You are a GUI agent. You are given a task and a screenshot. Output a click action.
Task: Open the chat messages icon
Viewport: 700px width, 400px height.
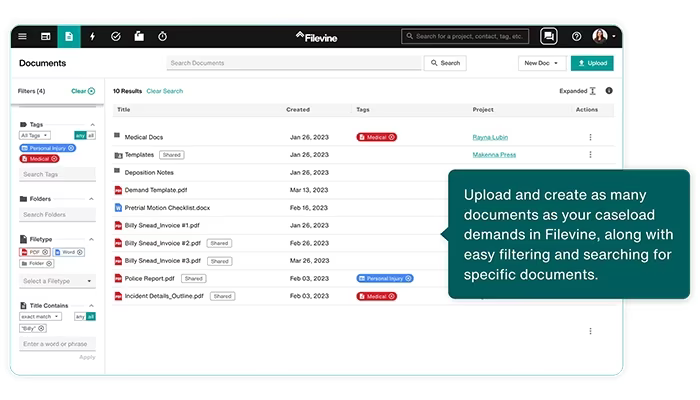pos(549,36)
